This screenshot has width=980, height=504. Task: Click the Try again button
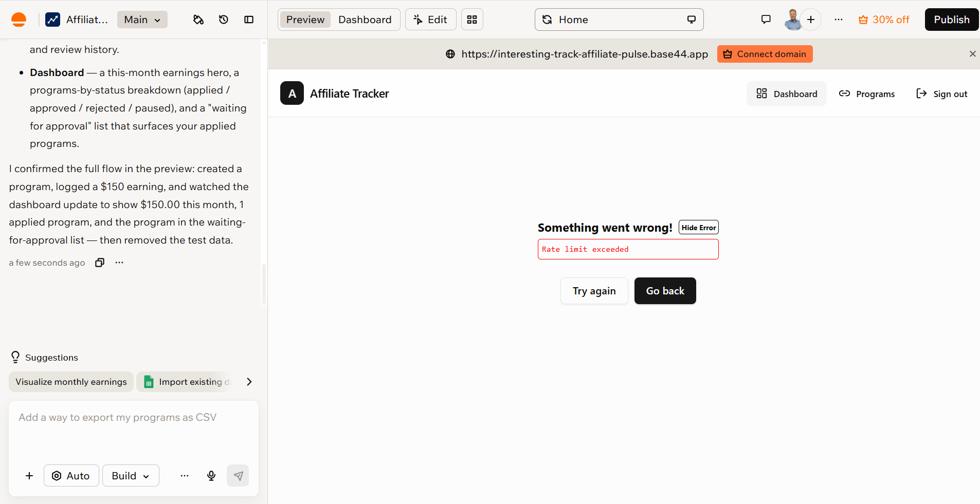tap(594, 291)
